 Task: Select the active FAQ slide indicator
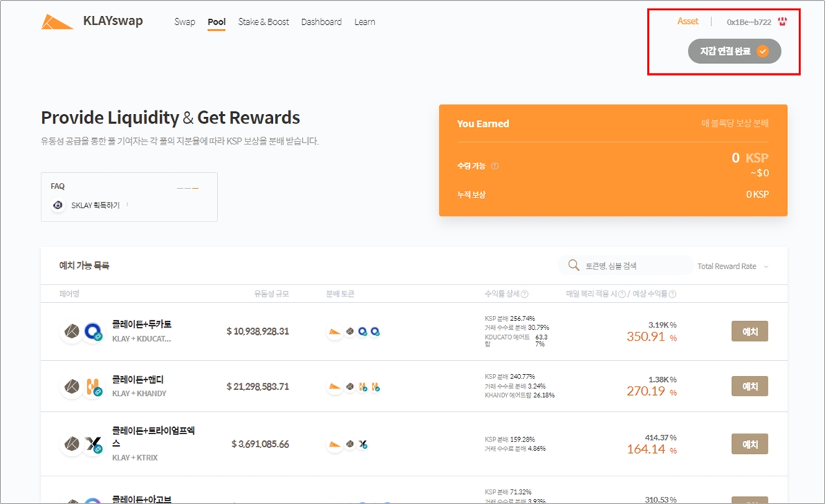coord(195,188)
